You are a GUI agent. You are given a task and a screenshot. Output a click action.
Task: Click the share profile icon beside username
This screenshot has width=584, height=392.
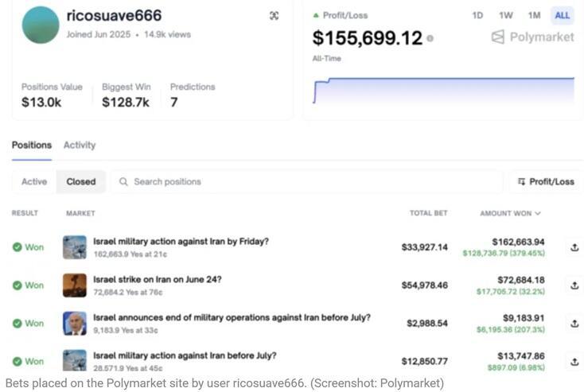tap(274, 16)
